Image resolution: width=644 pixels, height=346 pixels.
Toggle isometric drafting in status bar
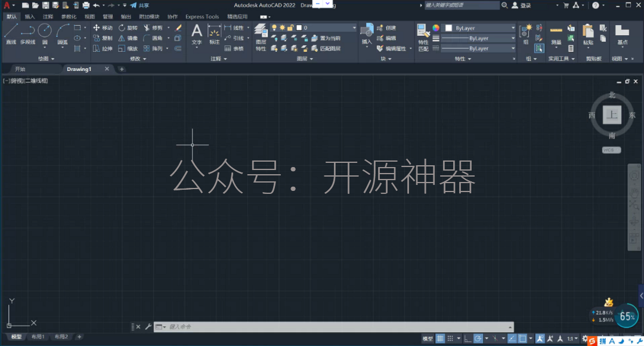(x=495, y=339)
